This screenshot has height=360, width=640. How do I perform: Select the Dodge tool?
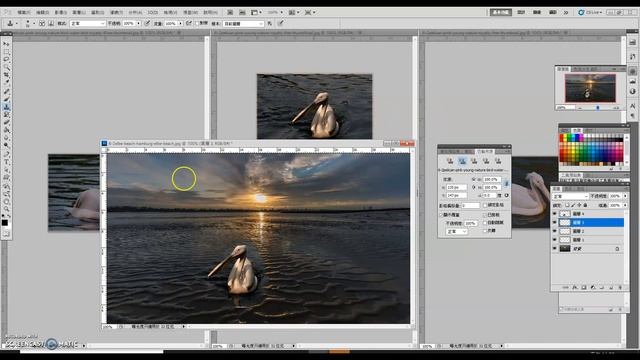[6, 146]
